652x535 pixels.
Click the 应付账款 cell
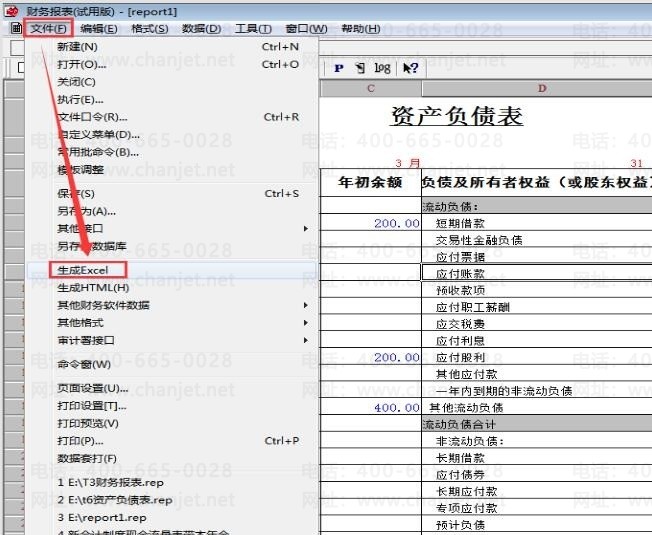pos(537,273)
